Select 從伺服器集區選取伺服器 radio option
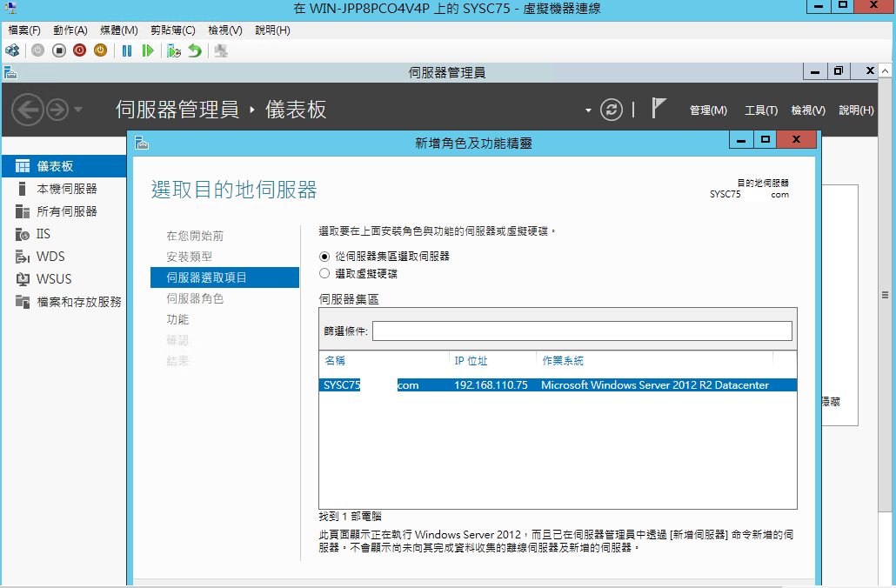The height and width of the screenshot is (588, 896). pyautogui.click(x=324, y=257)
